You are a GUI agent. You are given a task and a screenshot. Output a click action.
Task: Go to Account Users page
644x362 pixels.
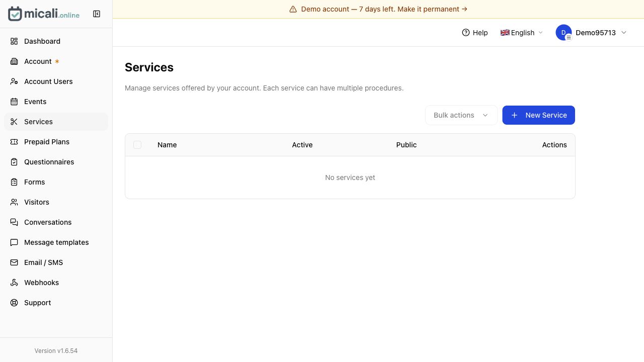coord(56,81)
